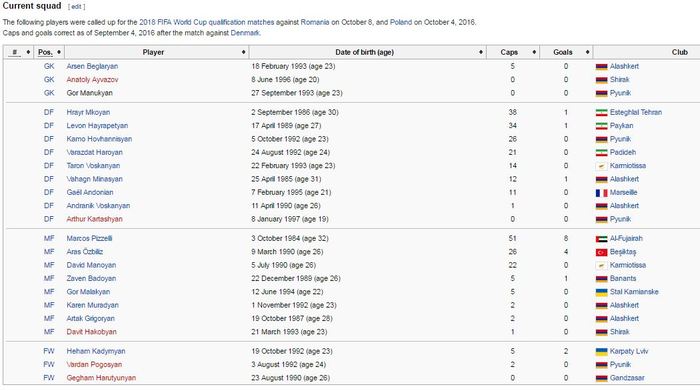Open the Romania link
Viewport: 700px width, 391px height.
315,22
